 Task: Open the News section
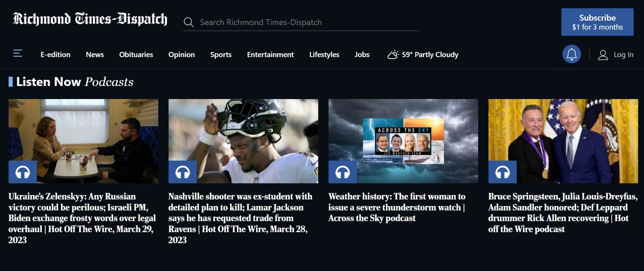coord(95,55)
